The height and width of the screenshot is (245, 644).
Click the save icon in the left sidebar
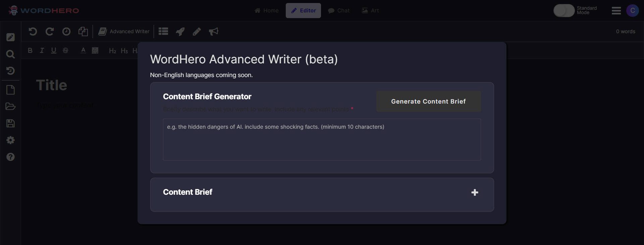(x=10, y=123)
